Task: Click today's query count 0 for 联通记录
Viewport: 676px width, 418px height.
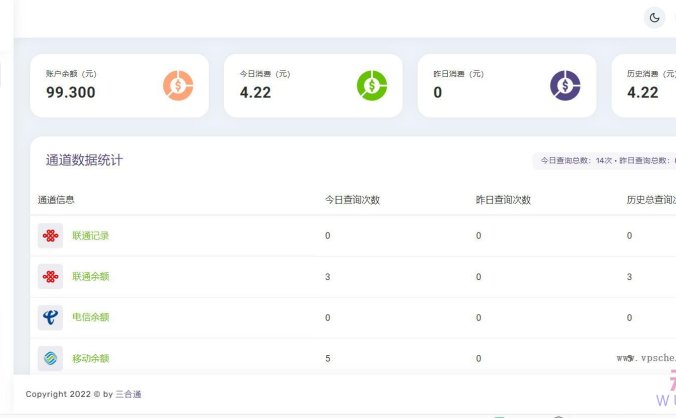Action: pos(328,236)
